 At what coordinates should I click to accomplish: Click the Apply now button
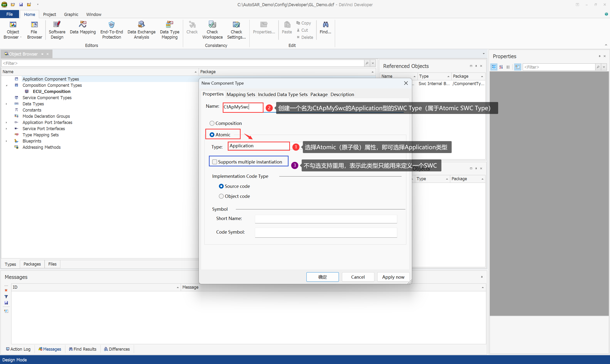393,277
